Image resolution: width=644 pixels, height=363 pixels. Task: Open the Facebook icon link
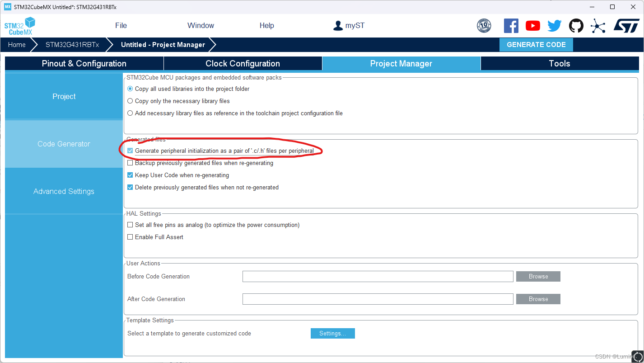(x=511, y=26)
